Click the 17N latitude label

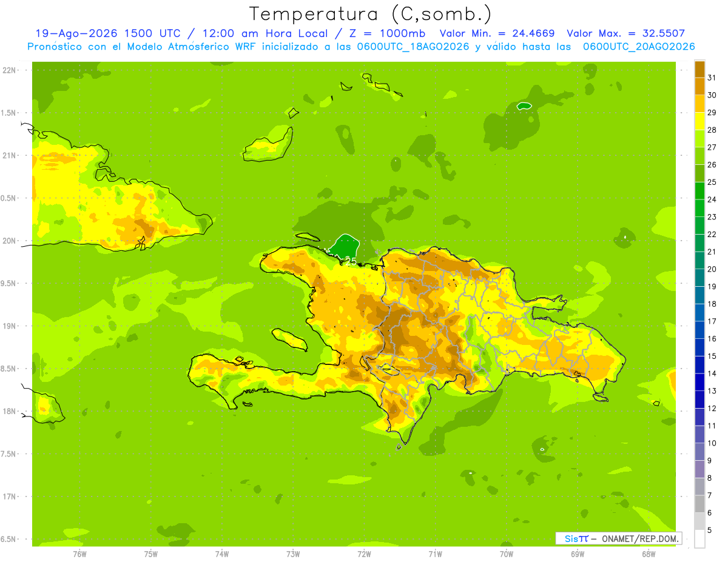pyautogui.click(x=10, y=497)
